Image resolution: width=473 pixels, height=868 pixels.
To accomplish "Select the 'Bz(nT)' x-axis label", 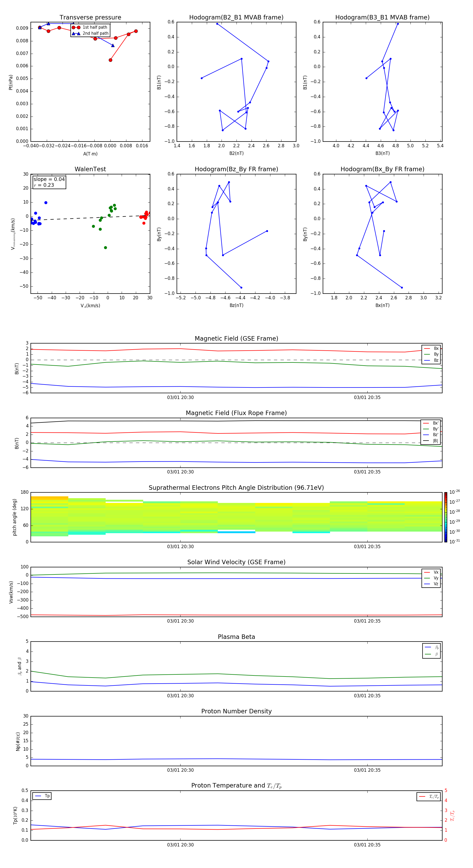I will point(236,305).
